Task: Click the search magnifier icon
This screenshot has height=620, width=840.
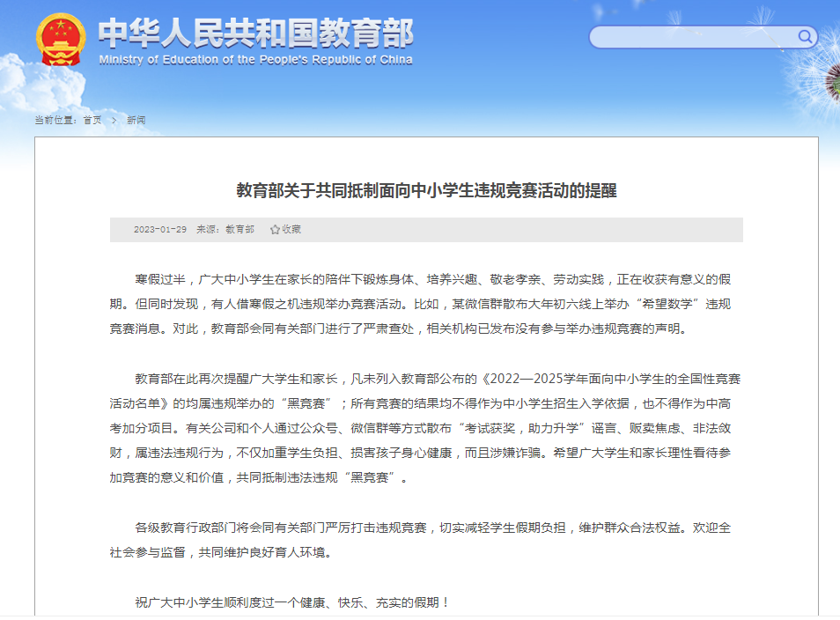Action: tap(805, 36)
